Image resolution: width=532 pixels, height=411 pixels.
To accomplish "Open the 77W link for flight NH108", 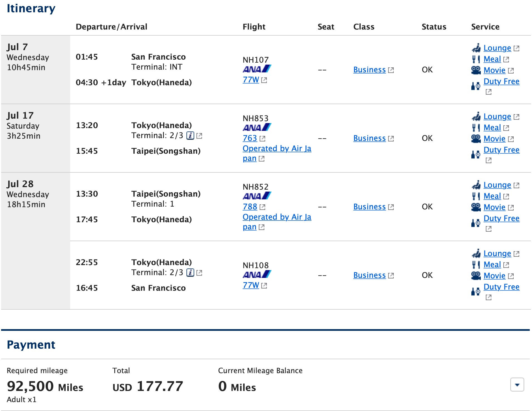I will tap(251, 285).
